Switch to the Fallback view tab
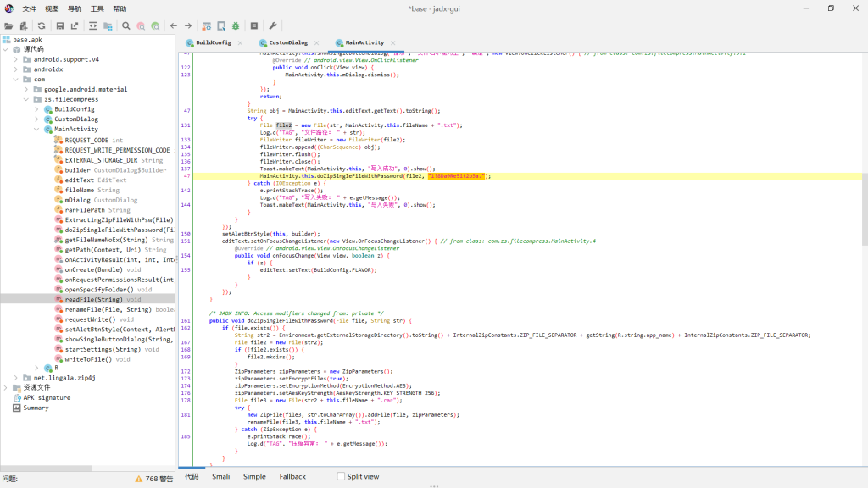This screenshot has width=868, height=488. tap(292, 476)
